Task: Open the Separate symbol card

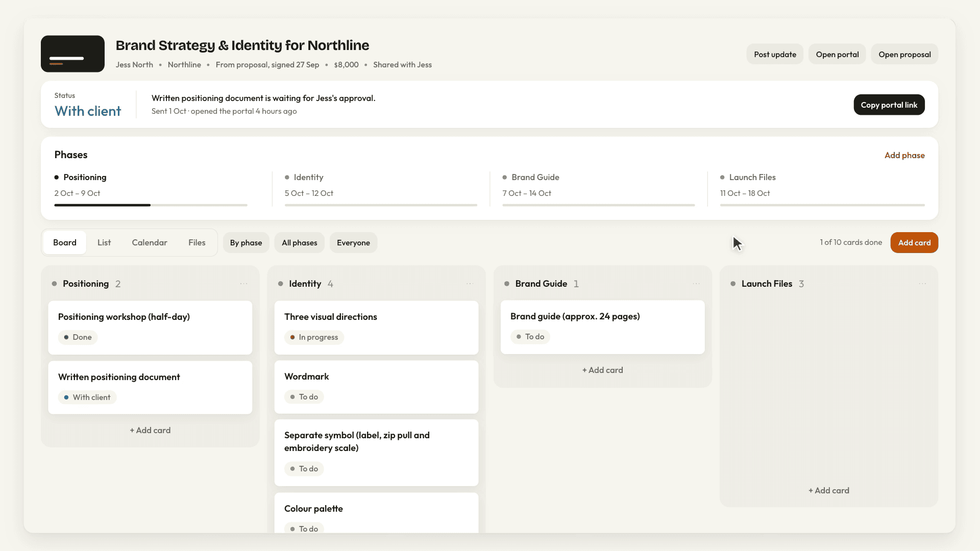Action: tap(376, 453)
